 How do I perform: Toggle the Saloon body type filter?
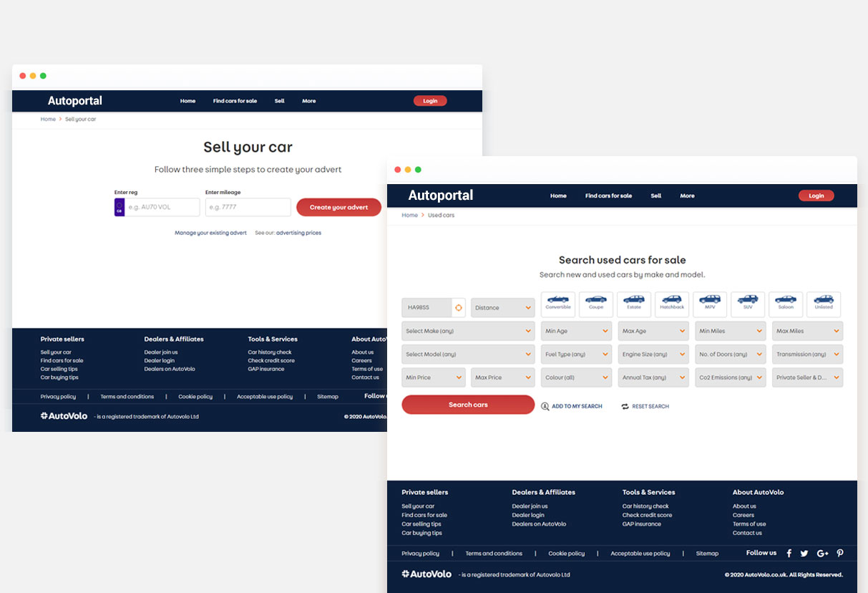[785, 304]
